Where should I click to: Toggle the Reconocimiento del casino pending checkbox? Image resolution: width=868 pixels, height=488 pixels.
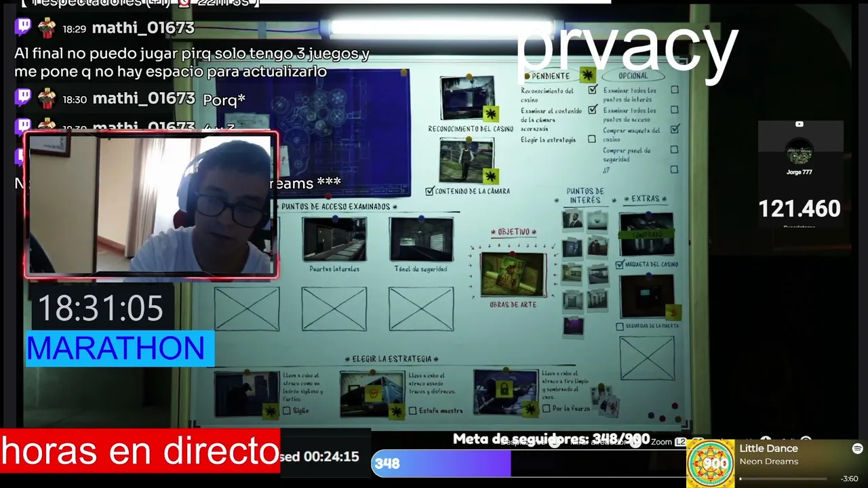(x=593, y=90)
